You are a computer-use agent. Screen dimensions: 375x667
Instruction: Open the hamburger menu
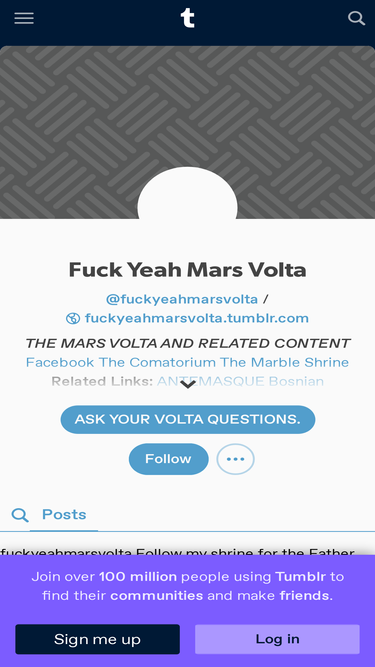[24, 18]
